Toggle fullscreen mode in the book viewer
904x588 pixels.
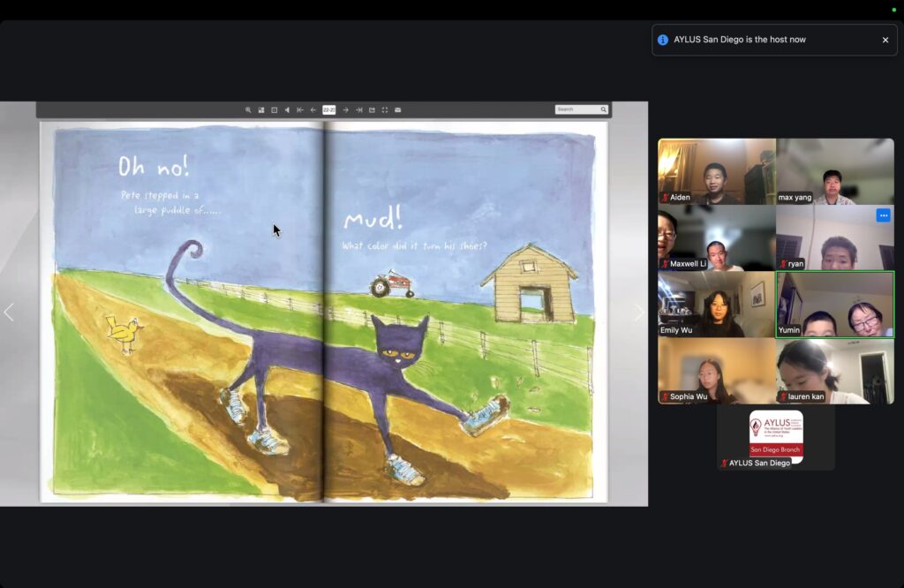385,110
